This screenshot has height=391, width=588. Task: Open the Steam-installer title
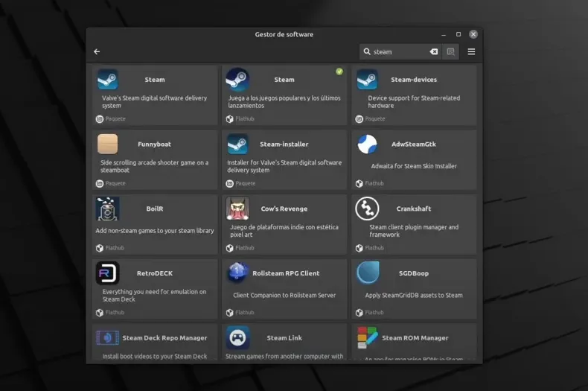click(284, 144)
